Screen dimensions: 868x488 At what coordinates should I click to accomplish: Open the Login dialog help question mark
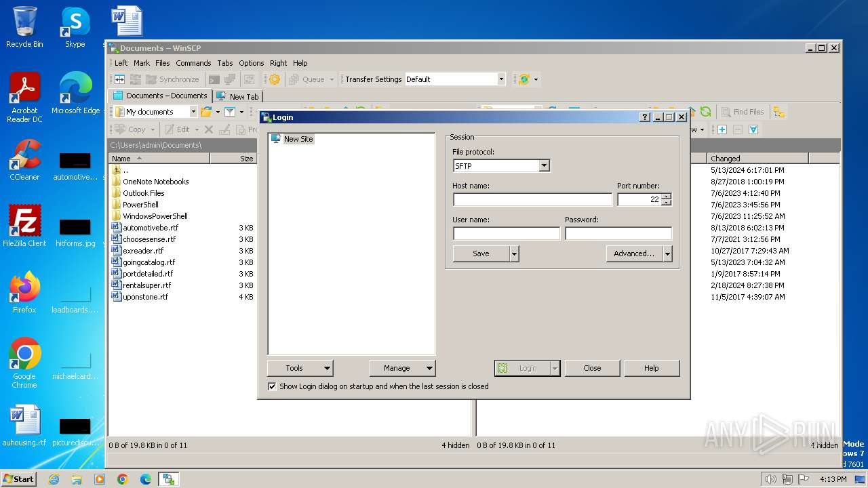click(645, 117)
